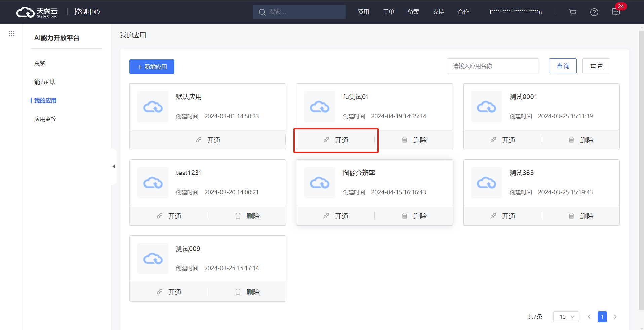Click the app name 测试0001
The width and height of the screenshot is (644, 330).
pos(523,97)
